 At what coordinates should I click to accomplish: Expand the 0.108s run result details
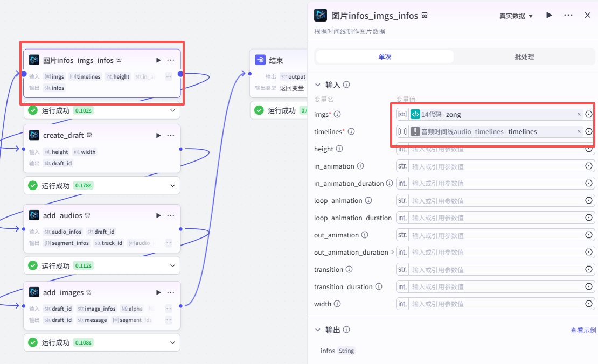[173, 342]
